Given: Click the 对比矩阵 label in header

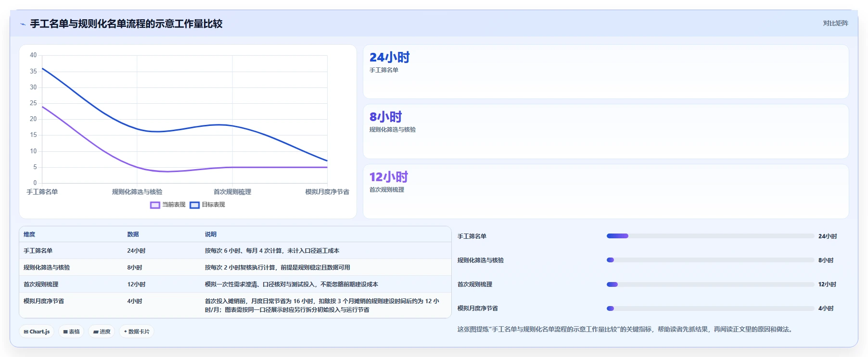Looking at the screenshot, I should tap(835, 23).
